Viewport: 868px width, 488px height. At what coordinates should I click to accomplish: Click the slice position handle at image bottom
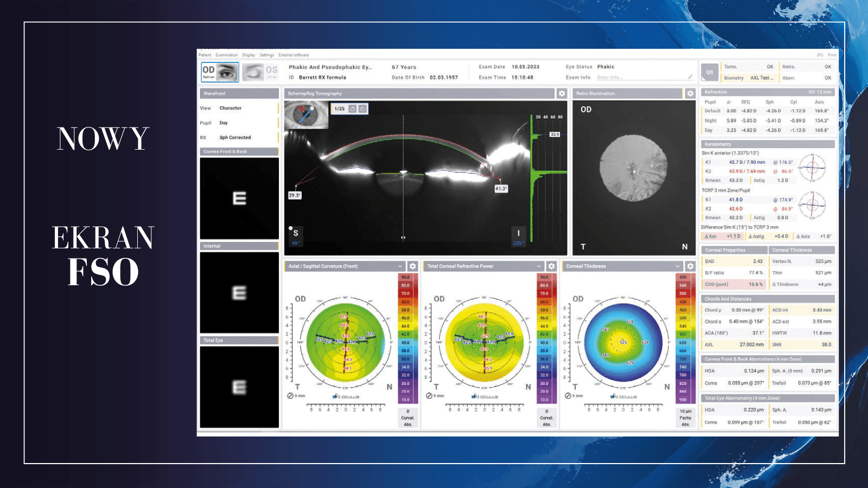(403, 237)
